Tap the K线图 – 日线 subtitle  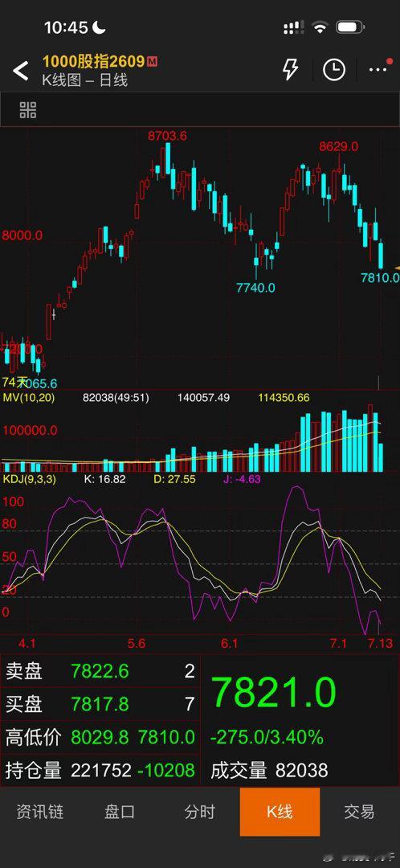pyautogui.click(x=84, y=80)
